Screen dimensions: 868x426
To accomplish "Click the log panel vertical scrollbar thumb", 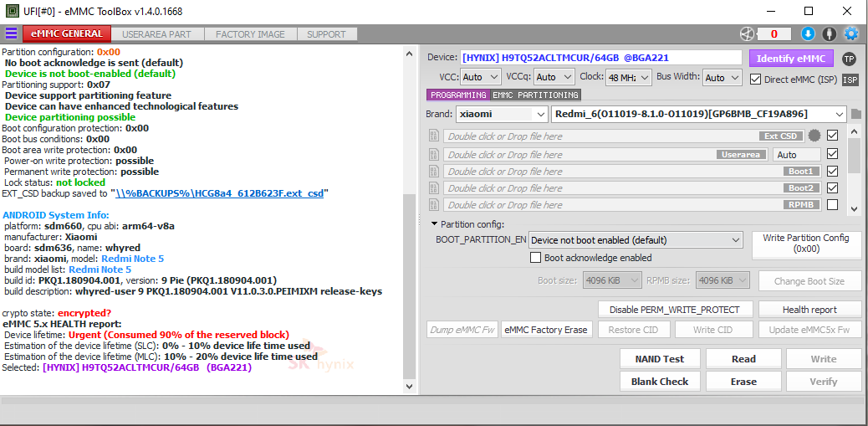I will tap(409, 285).
